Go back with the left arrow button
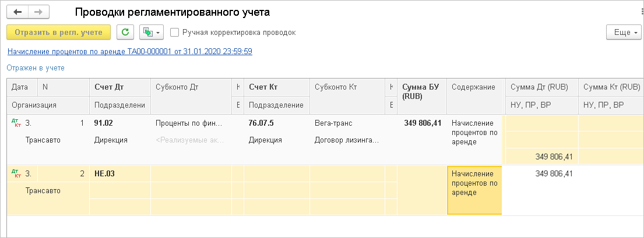This screenshot has height=238, width=644. point(17,12)
